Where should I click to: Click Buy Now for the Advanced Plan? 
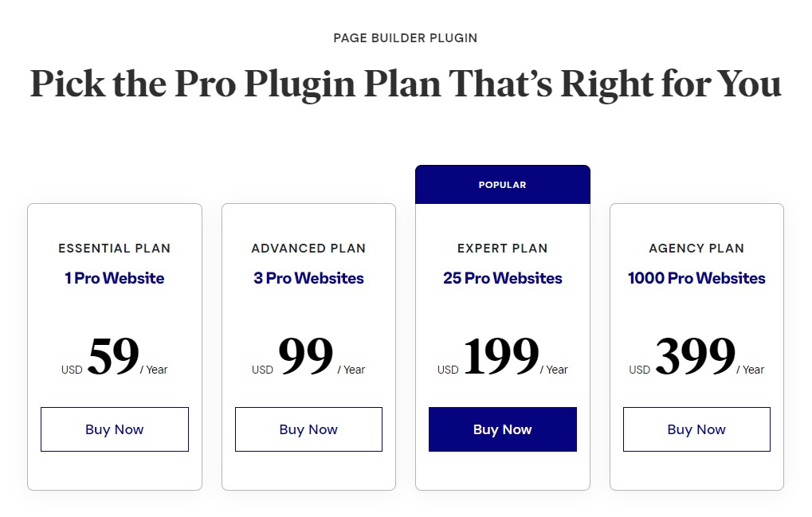[x=308, y=429]
